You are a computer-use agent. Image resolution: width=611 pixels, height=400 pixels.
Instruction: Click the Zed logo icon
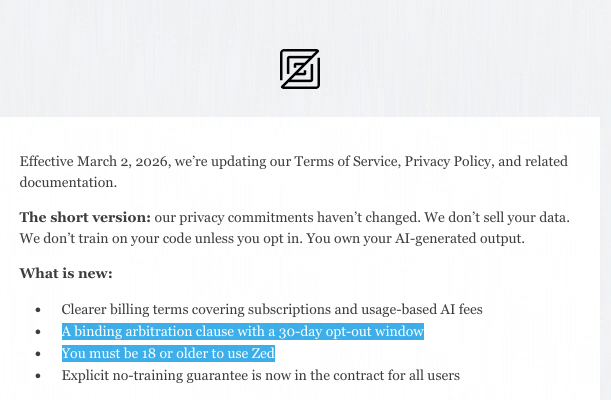pyautogui.click(x=300, y=69)
